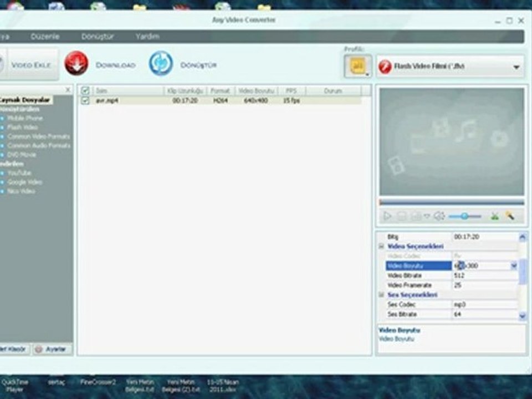532x399 pixels.
Task: Click the Bitiş 00:17:20 value field
Action: [x=484, y=237]
